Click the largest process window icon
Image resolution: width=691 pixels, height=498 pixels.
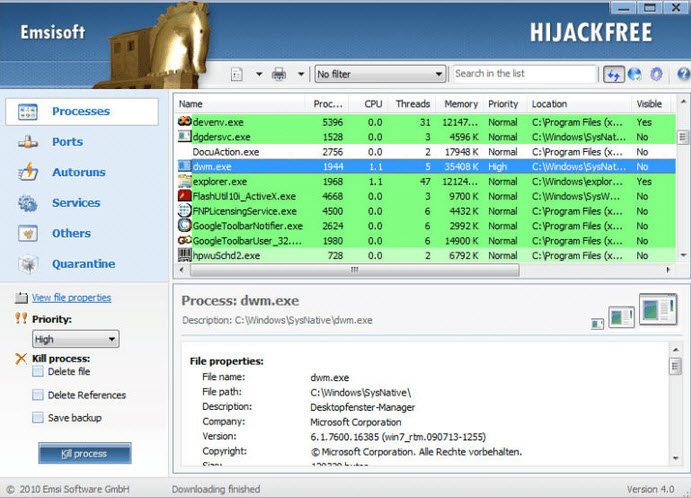click(x=658, y=309)
